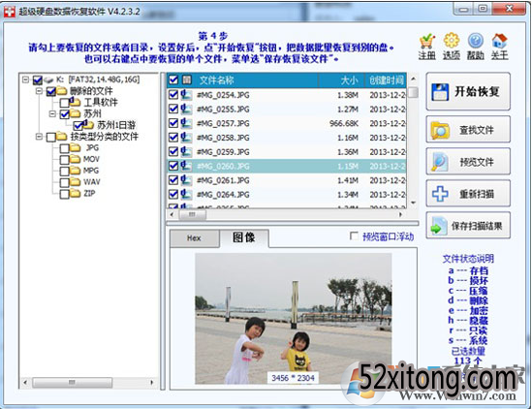Enable 预览窗口浮动 checkbox

[354, 236]
